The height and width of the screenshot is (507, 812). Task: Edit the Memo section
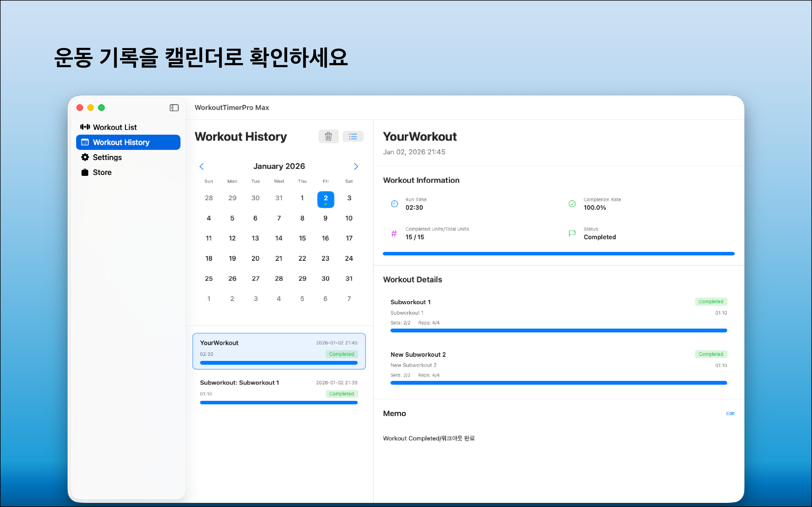pyautogui.click(x=730, y=414)
